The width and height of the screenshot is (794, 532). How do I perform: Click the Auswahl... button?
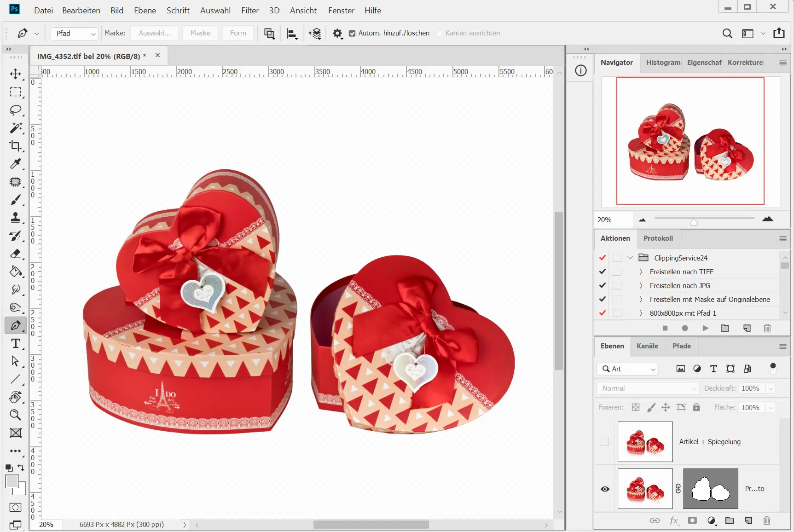(155, 33)
